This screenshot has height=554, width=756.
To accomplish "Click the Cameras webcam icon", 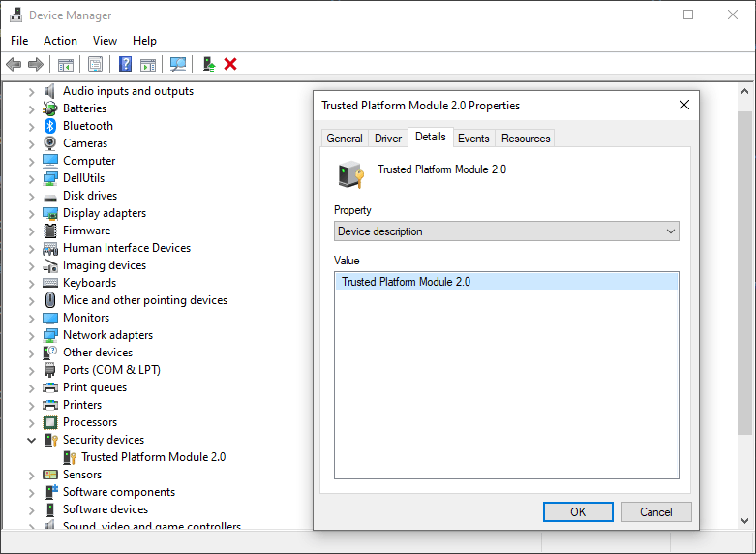I will click(x=50, y=143).
